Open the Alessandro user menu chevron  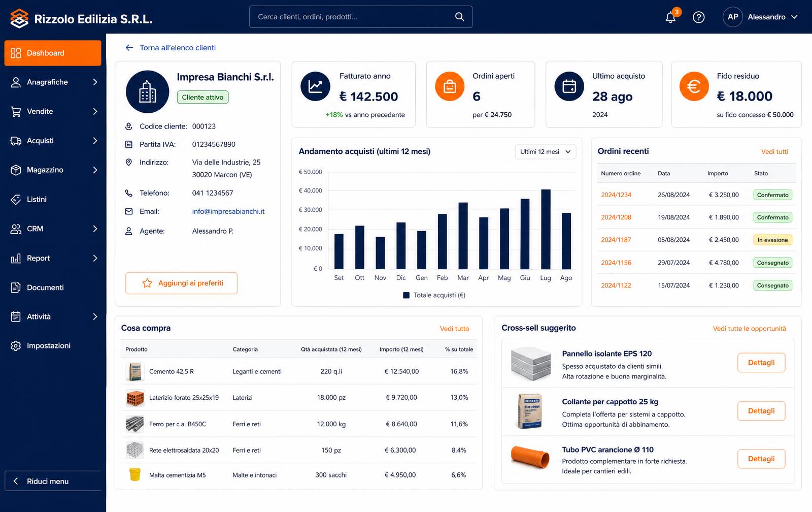point(794,17)
